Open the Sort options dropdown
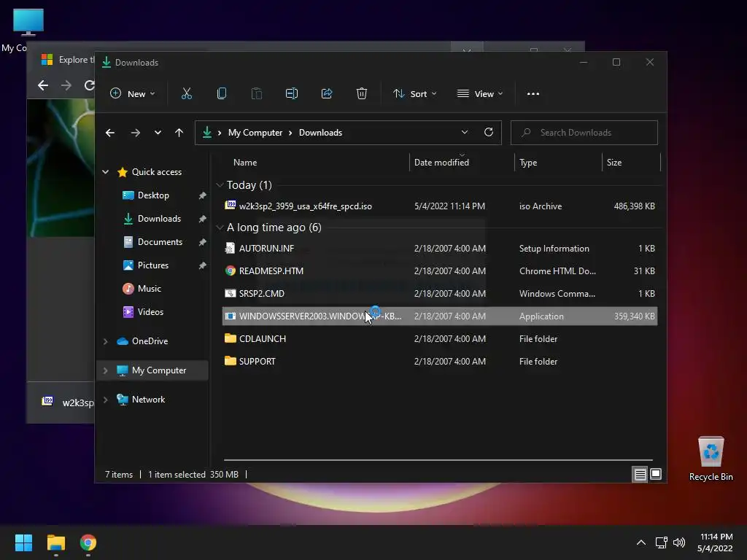Screen dimensions: 747x560 (x=414, y=94)
